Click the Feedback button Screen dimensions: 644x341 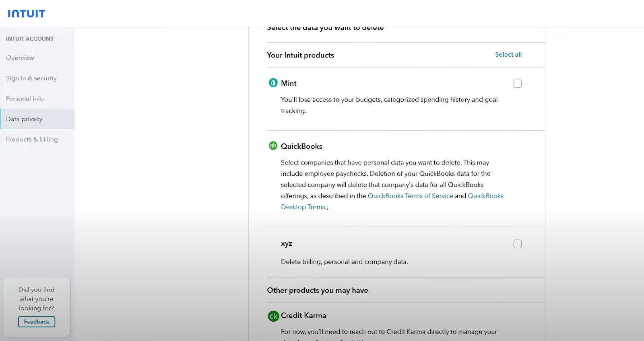tap(37, 322)
